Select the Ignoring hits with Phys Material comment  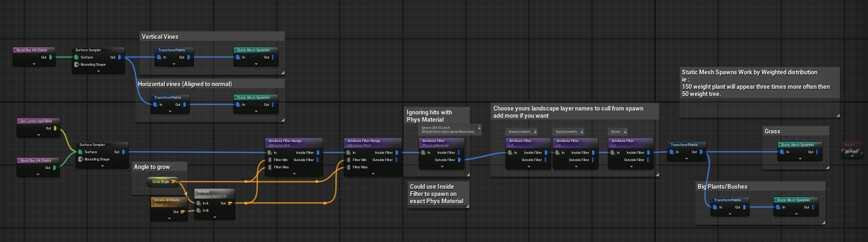tap(437, 116)
